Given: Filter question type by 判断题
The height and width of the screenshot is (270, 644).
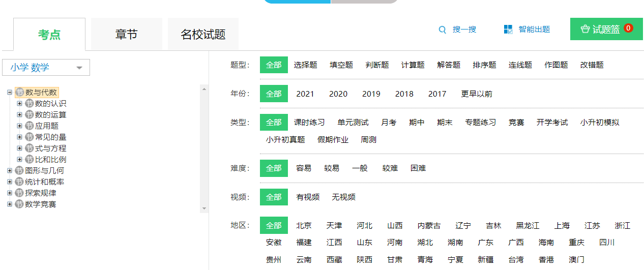Looking at the screenshot, I should click(377, 65).
